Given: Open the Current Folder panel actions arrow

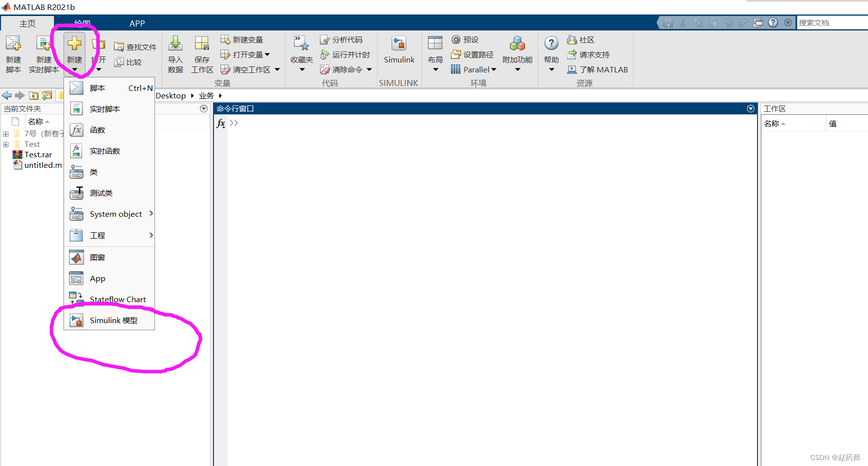Looking at the screenshot, I should 203,108.
